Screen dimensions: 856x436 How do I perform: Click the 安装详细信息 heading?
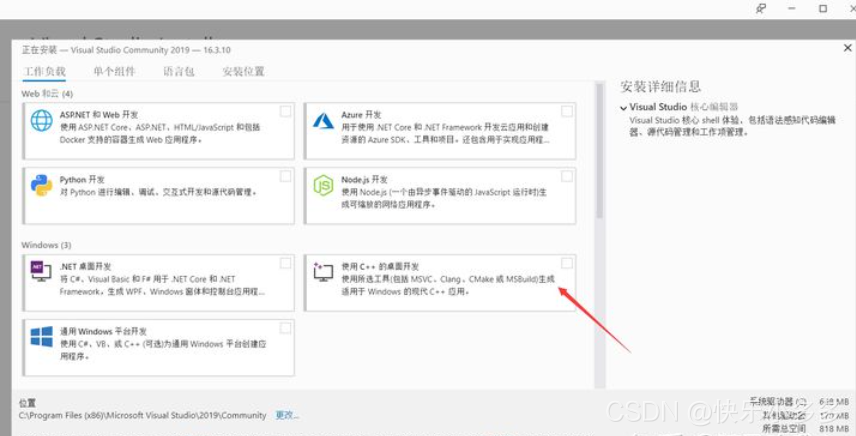tap(661, 86)
